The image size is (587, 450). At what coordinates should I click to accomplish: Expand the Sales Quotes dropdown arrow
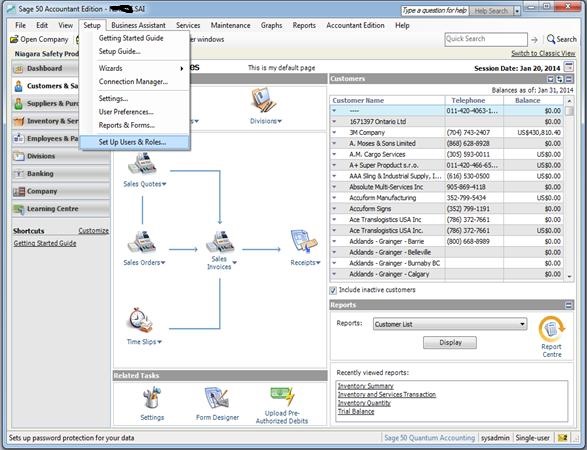[164, 184]
